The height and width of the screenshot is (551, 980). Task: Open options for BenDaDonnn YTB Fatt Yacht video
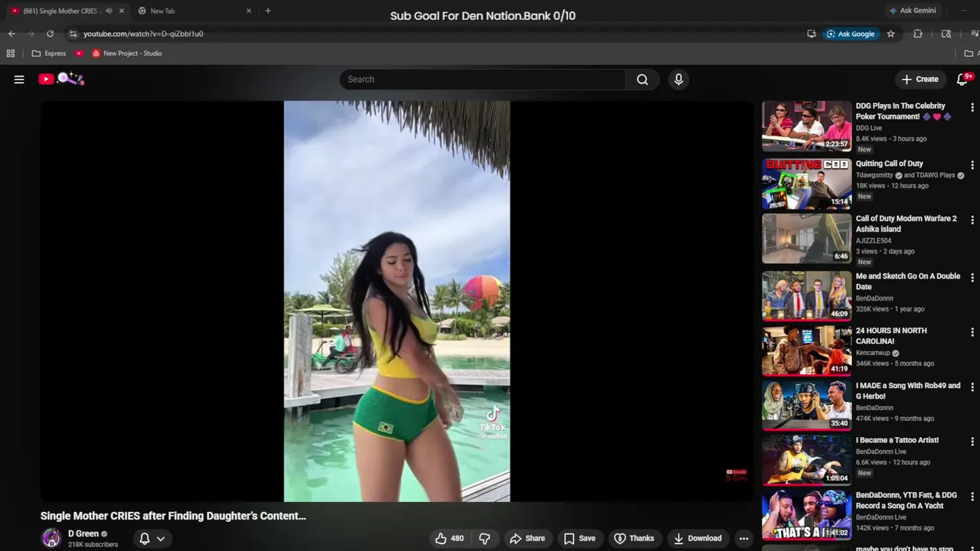coord(972,497)
